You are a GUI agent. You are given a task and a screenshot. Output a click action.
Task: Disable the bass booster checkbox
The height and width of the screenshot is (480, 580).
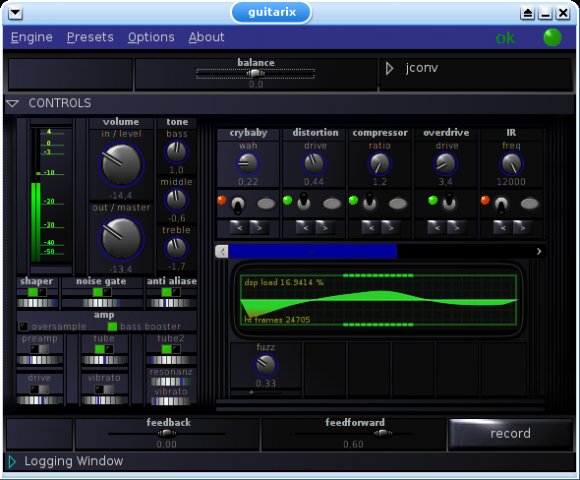tap(112, 327)
